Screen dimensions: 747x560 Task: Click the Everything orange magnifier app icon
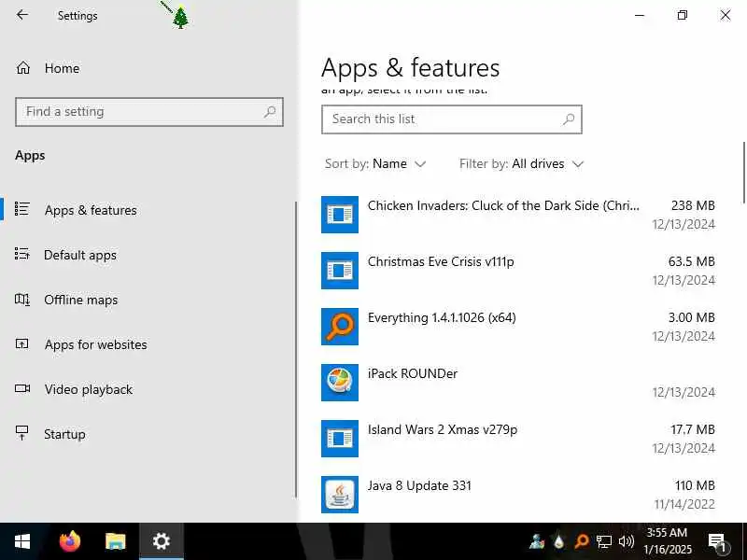(340, 327)
